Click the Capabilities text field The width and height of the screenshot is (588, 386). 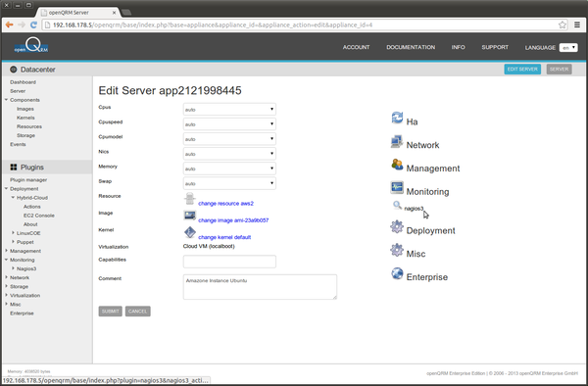[x=229, y=262]
